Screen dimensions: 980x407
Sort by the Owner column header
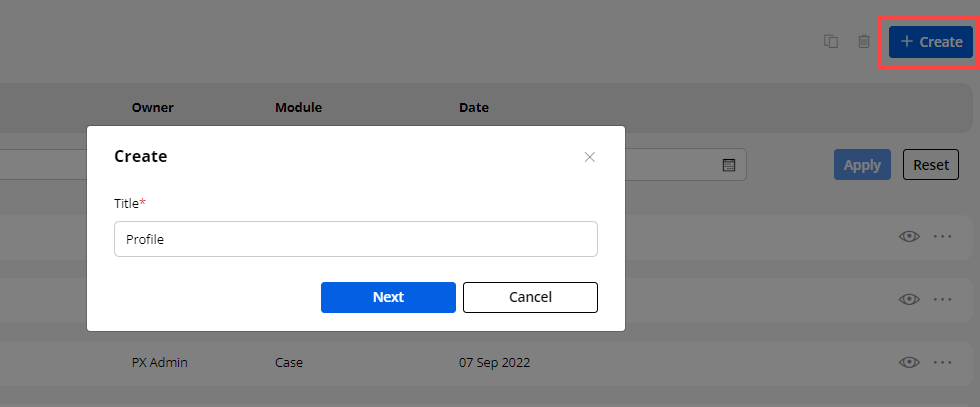click(x=152, y=107)
